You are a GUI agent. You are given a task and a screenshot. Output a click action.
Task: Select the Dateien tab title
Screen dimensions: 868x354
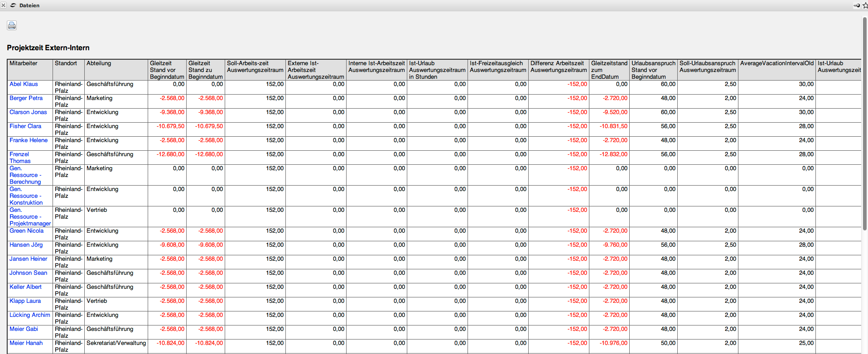tap(29, 5)
